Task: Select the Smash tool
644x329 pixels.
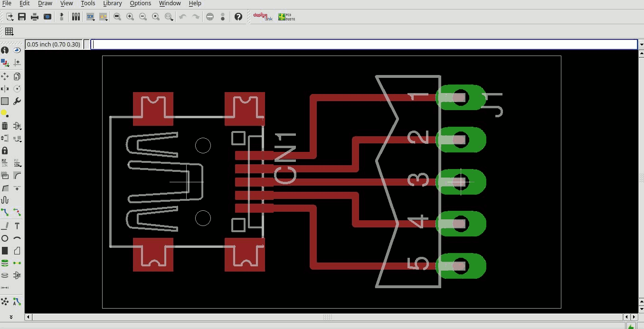Action: (x=5, y=176)
